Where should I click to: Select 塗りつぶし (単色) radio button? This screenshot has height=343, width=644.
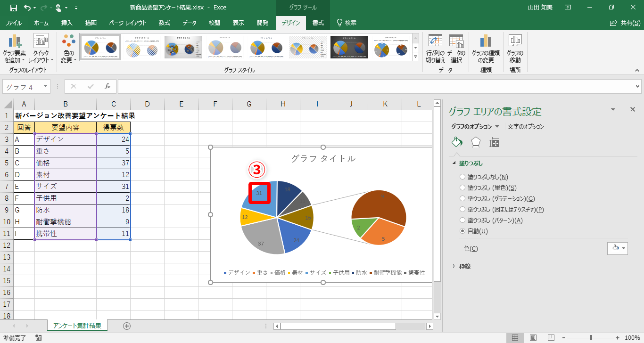tap(462, 188)
